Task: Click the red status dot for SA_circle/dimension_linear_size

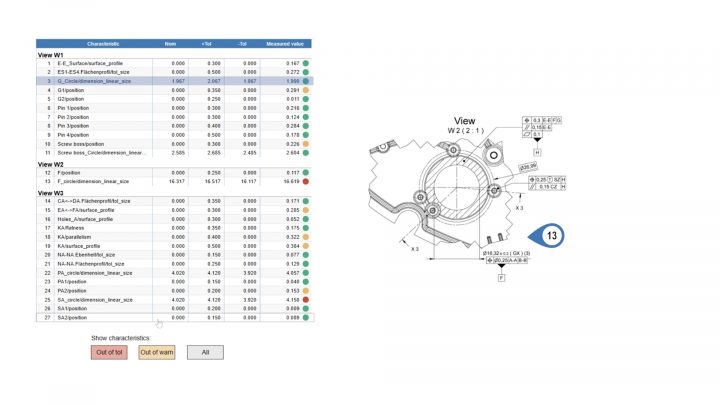Action: pyautogui.click(x=306, y=299)
